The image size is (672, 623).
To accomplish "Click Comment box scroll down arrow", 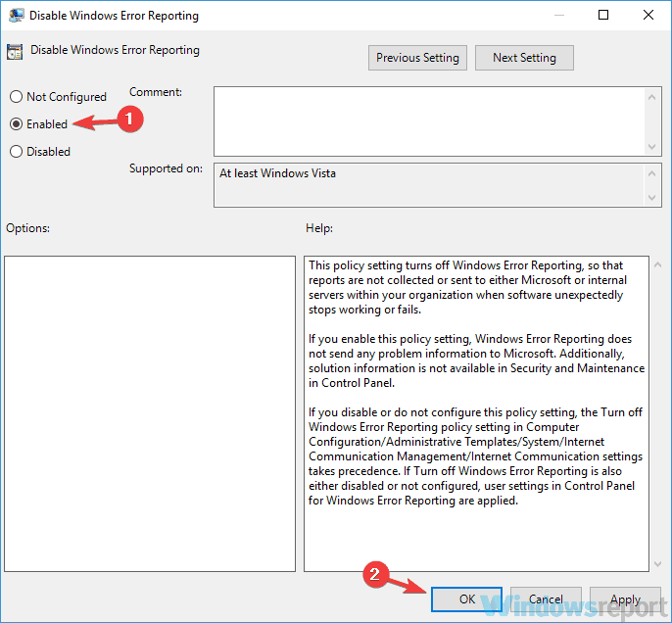I will [651, 147].
